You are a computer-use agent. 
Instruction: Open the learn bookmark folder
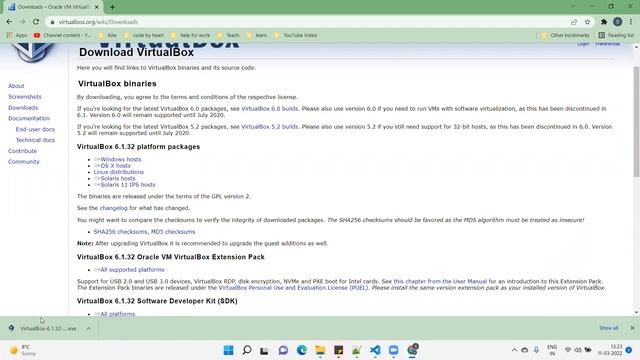257,36
